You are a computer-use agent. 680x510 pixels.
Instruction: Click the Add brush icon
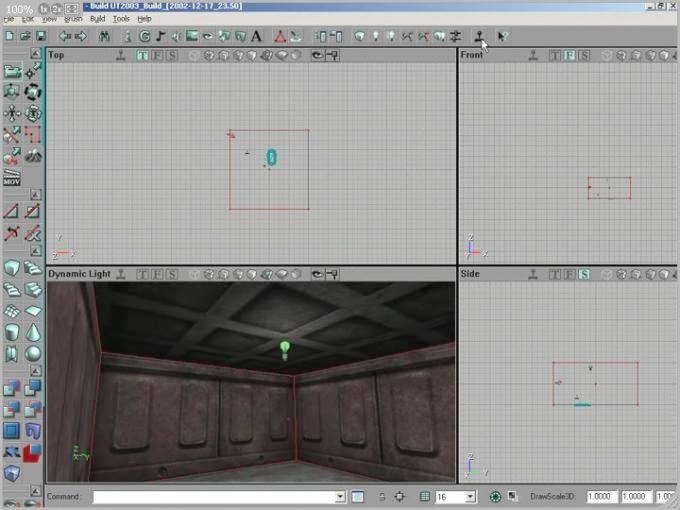pos(12,386)
